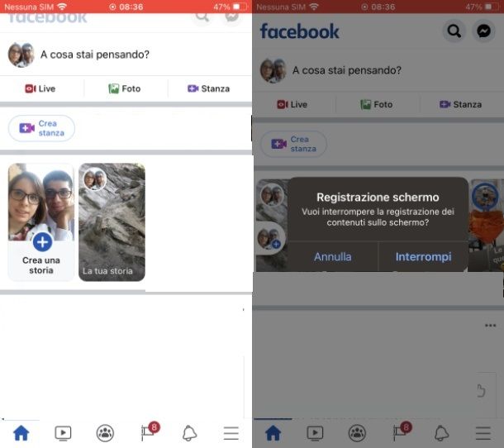Tap Annulla in the screen recording dialog
The height and width of the screenshot is (448, 504).
[333, 256]
